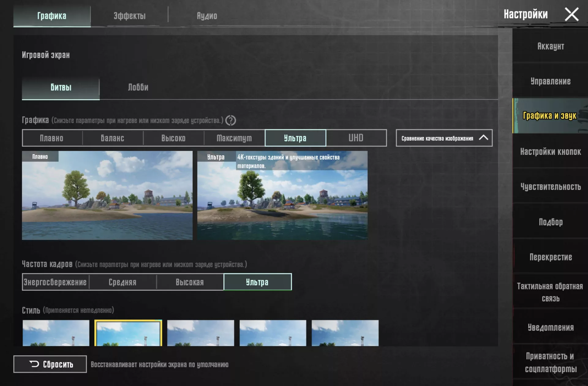
Task: Open Настройки кнопок in sidebar
Action: pyautogui.click(x=550, y=152)
